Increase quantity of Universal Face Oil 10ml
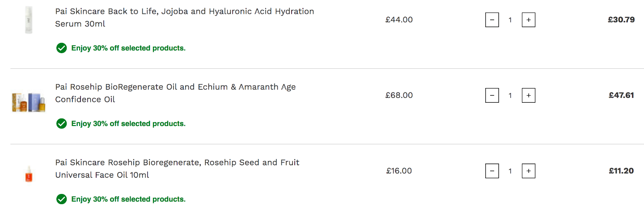 point(529,171)
